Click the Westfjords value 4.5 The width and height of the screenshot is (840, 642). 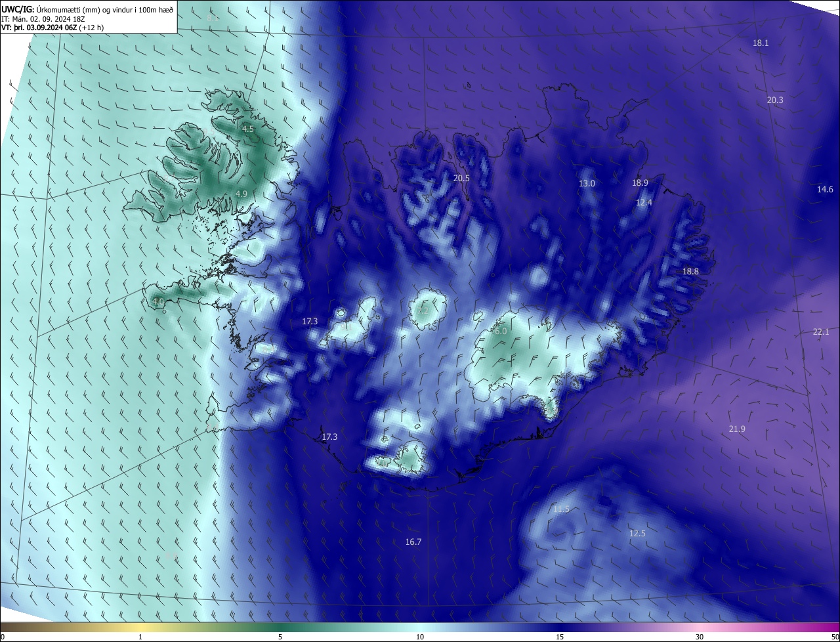pos(248,129)
